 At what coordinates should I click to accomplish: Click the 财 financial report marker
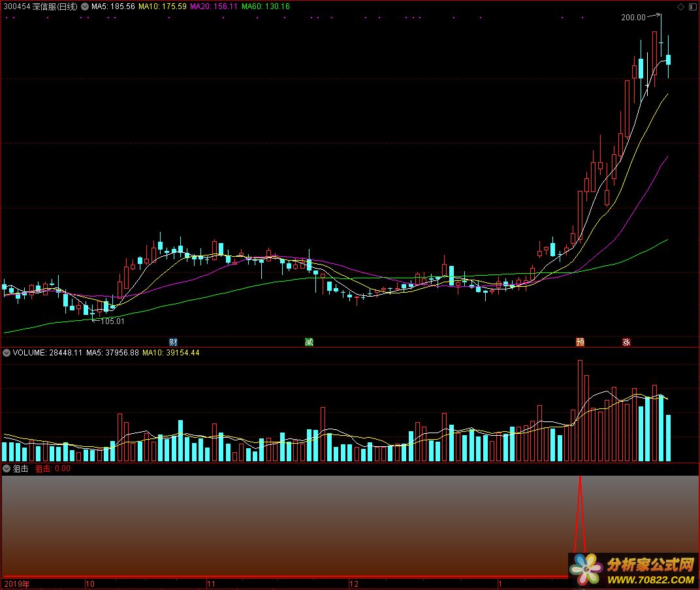click(173, 342)
